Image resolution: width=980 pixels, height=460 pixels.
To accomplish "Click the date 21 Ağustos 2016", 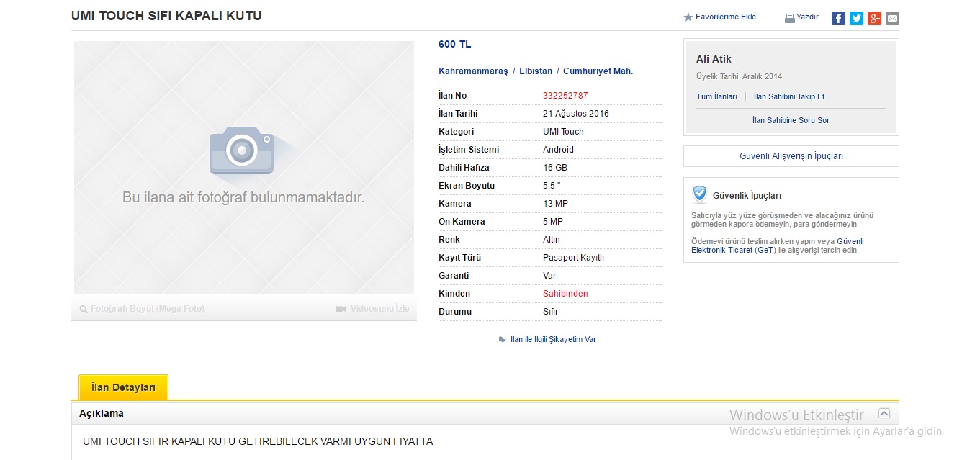I will tap(576, 114).
